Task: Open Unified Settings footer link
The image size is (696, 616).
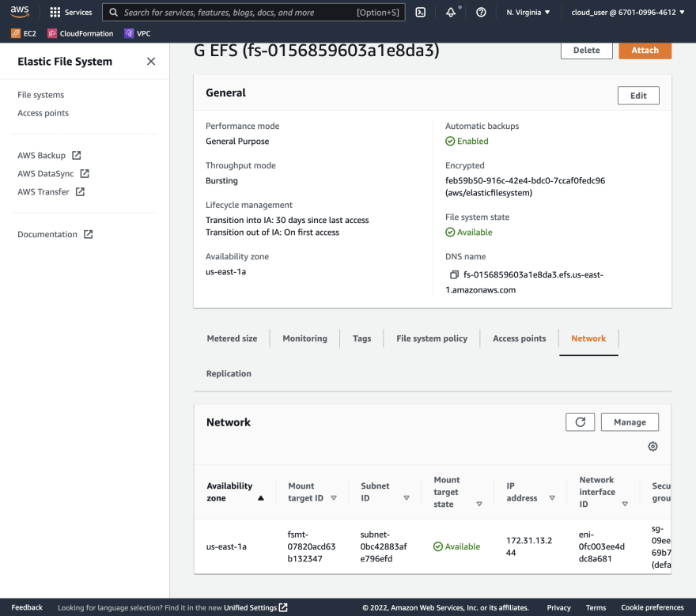Action: pos(255,607)
